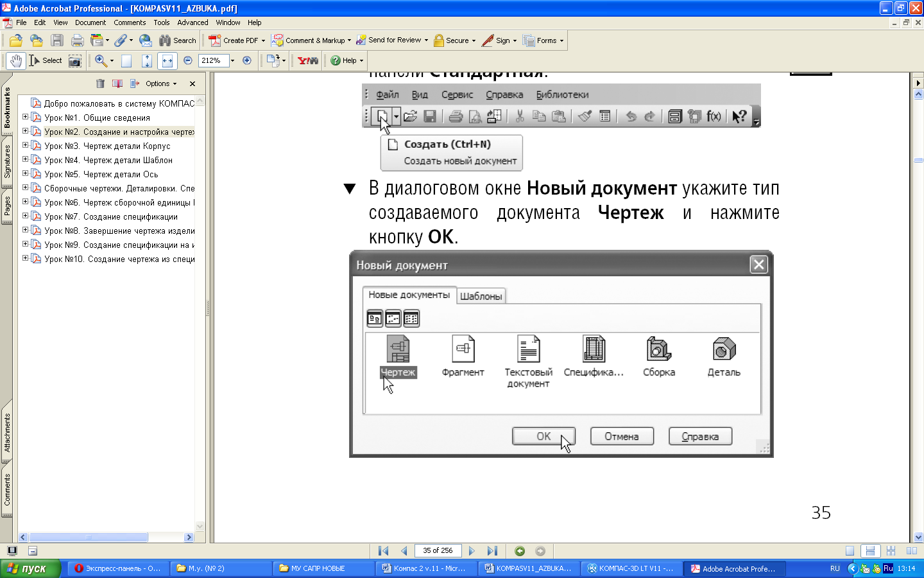
Task: Pick the Zoom In magnifier tool
Action: point(101,60)
